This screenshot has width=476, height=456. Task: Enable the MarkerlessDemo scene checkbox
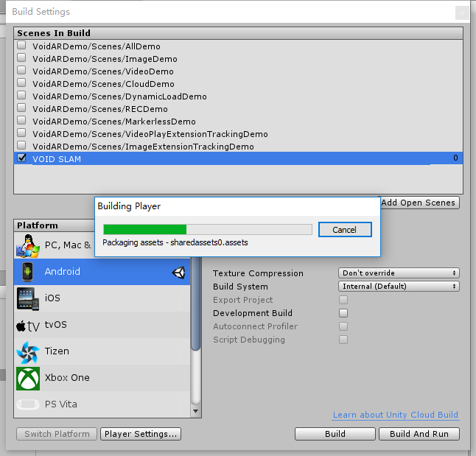(x=21, y=120)
